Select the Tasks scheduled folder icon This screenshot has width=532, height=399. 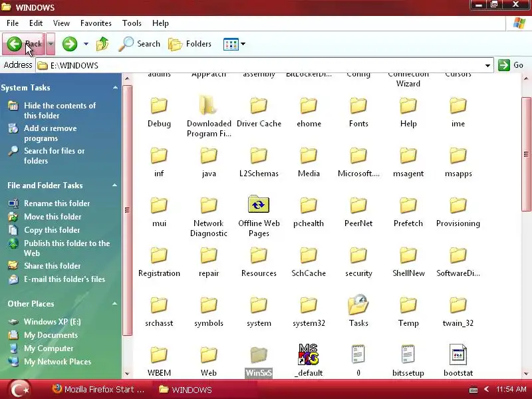pyautogui.click(x=358, y=305)
